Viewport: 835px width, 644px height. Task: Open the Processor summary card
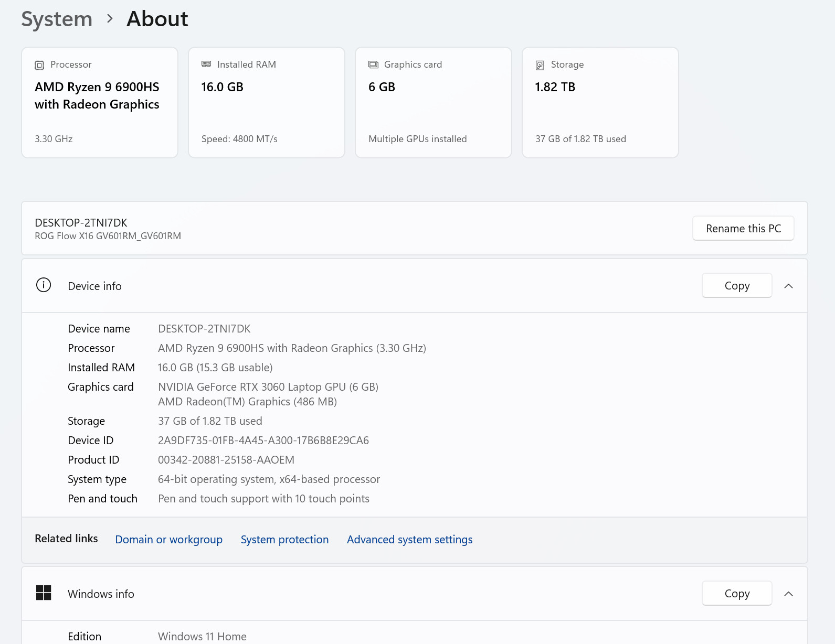[100, 102]
